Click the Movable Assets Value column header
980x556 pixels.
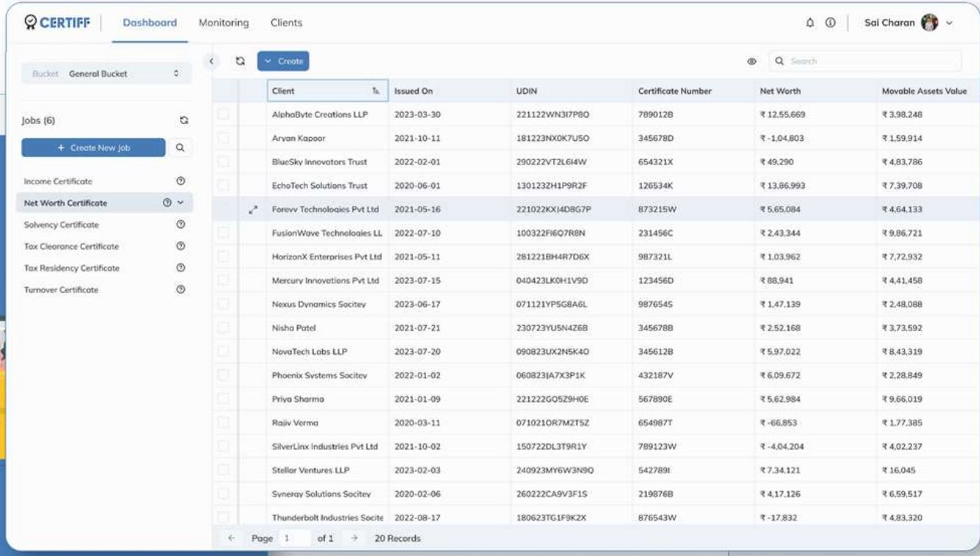tap(928, 91)
